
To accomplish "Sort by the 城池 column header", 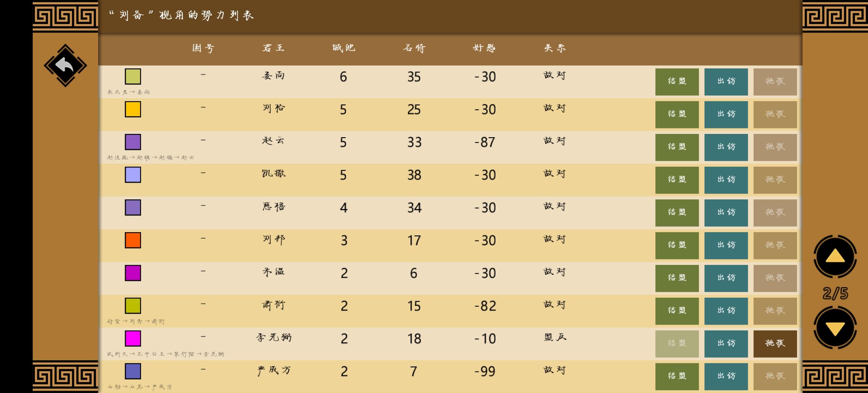I will click(x=343, y=48).
